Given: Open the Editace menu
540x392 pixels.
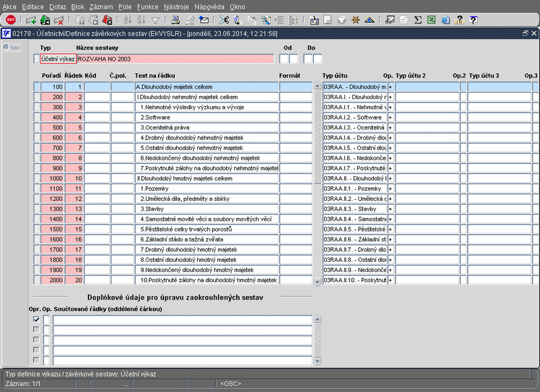Looking at the screenshot, I should coord(32,7).
